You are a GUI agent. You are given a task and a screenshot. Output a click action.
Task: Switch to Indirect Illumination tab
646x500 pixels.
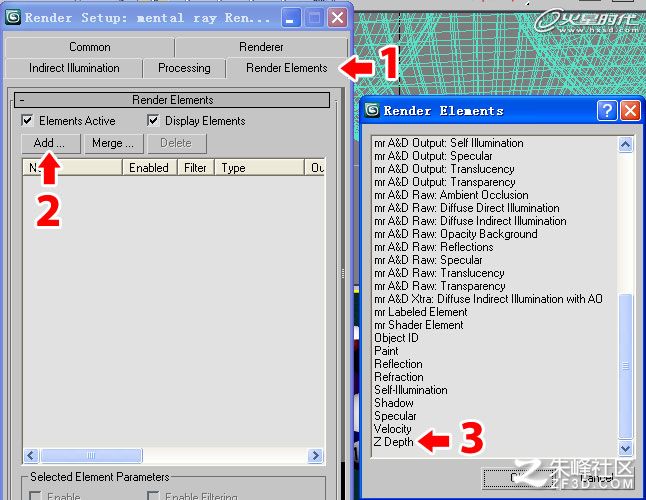click(x=74, y=68)
